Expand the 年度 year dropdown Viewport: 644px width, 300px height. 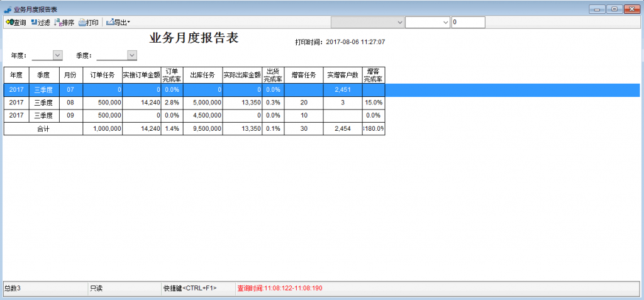(x=58, y=55)
